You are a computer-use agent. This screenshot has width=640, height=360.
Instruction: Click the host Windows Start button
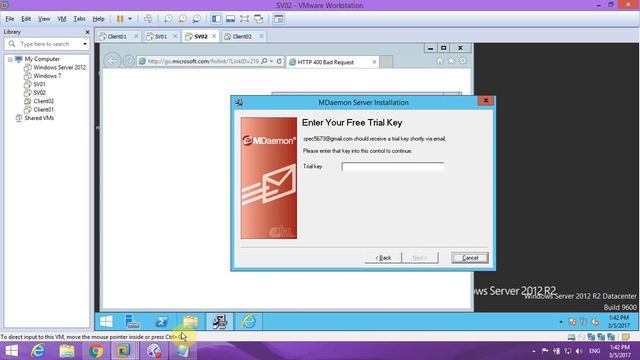click(x=11, y=351)
